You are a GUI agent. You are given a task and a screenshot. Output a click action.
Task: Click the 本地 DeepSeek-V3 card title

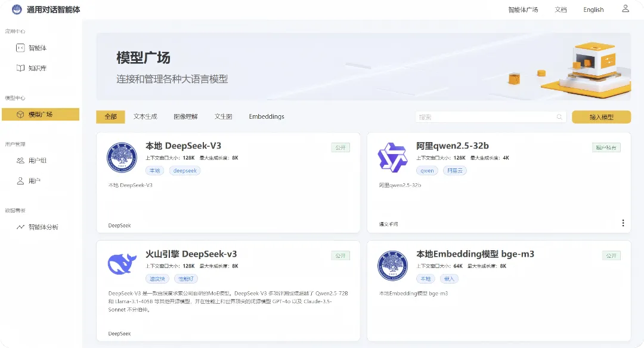183,146
